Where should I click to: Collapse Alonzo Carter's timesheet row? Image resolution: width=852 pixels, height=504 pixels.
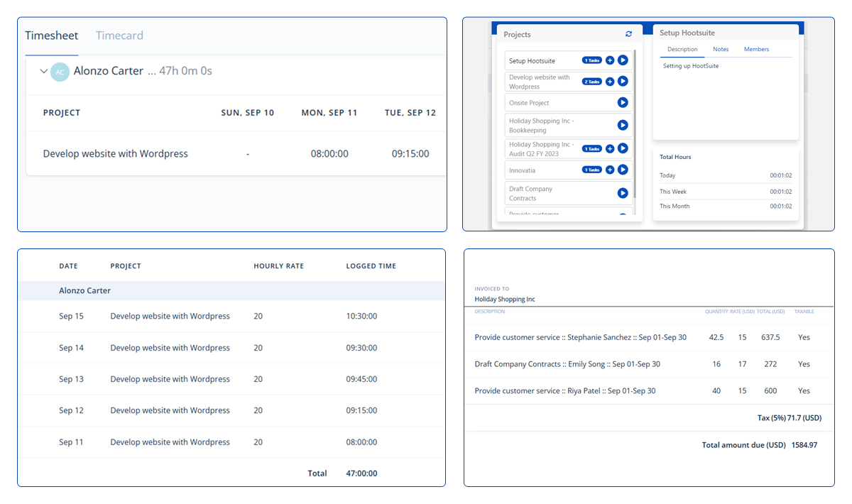44,71
